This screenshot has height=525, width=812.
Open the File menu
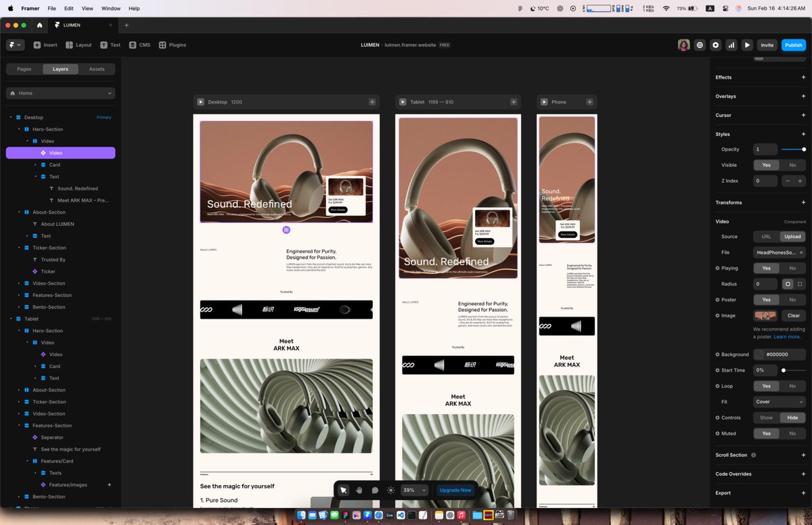point(51,8)
